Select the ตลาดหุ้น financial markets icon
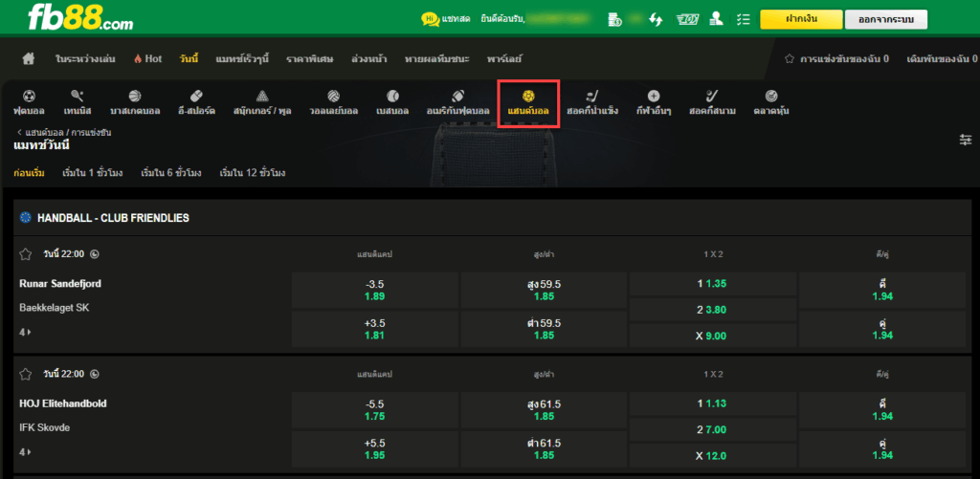The width and height of the screenshot is (980, 479). [x=771, y=103]
